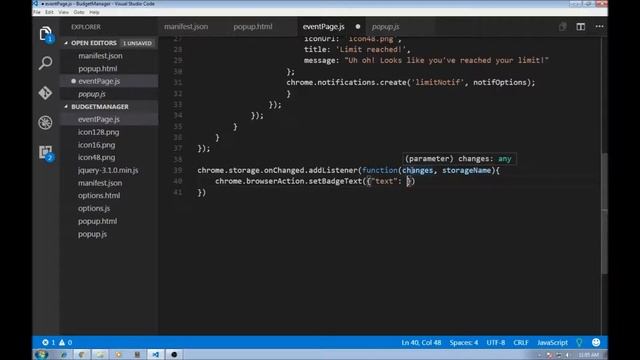Click the file explorer folder taskbar icon
640x360 pixels.
[x=100, y=355]
